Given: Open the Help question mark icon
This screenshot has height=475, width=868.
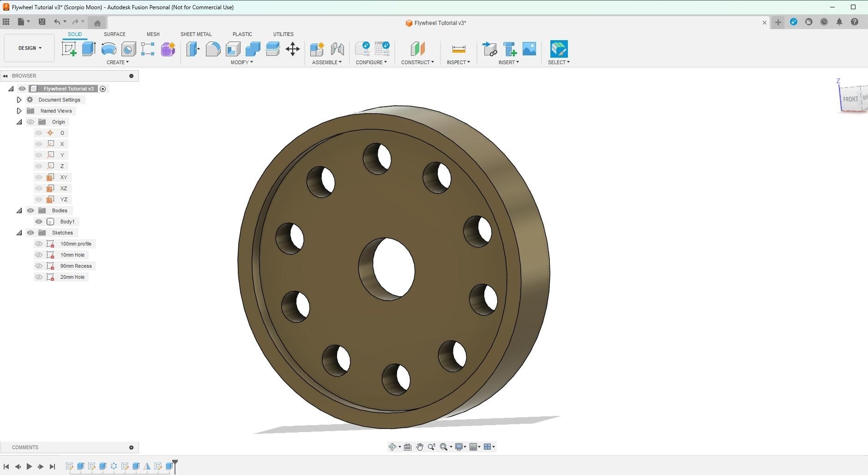Looking at the screenshot, I should click(x=855, y=22).
